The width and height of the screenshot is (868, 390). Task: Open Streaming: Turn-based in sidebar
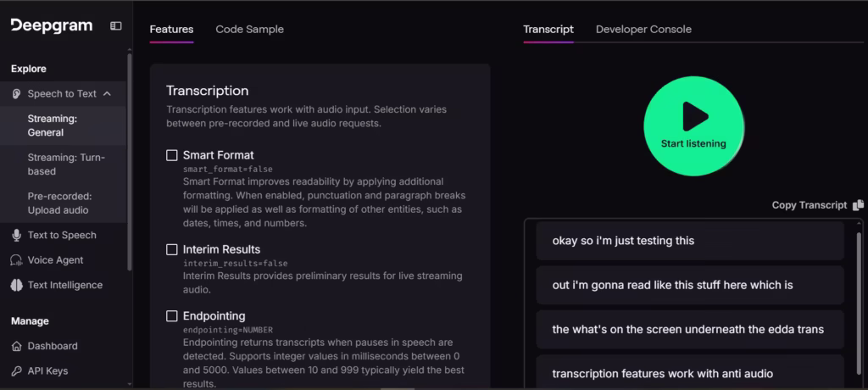[63, 164]
